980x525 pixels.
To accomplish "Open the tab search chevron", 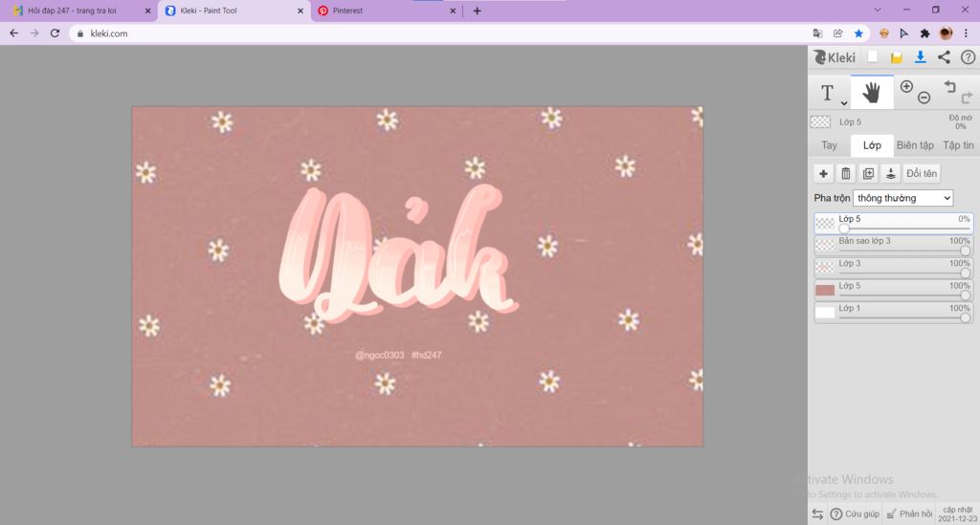I will (878, 10).
